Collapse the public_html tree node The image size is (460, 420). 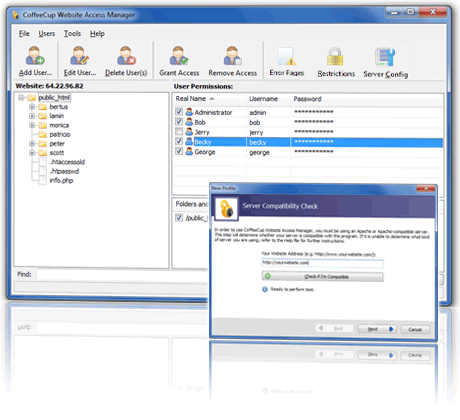(21, 98)
